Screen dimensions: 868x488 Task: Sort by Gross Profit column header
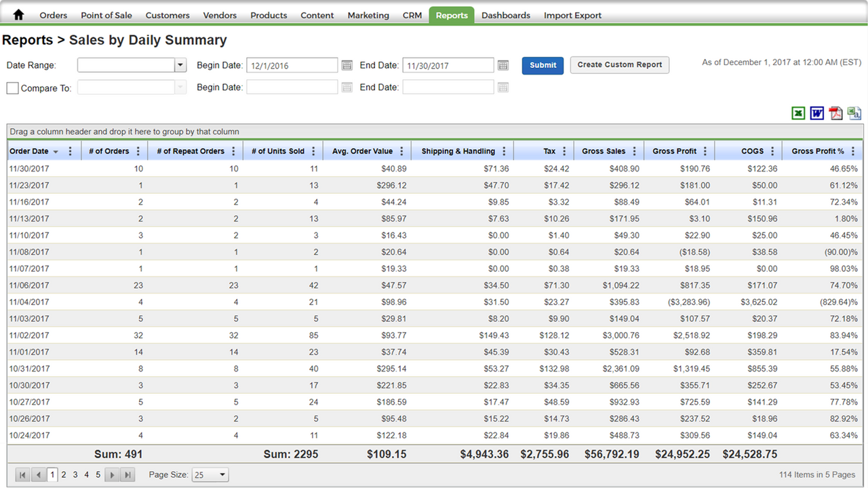675,151
